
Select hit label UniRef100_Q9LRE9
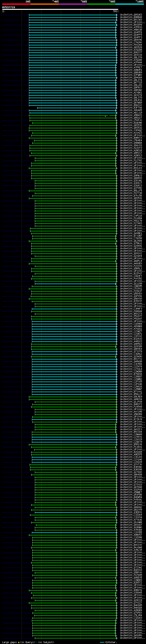click(131, 397)
